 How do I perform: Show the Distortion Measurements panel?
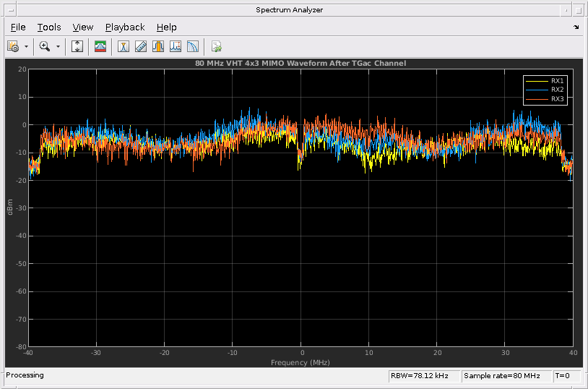pos(176,46)
